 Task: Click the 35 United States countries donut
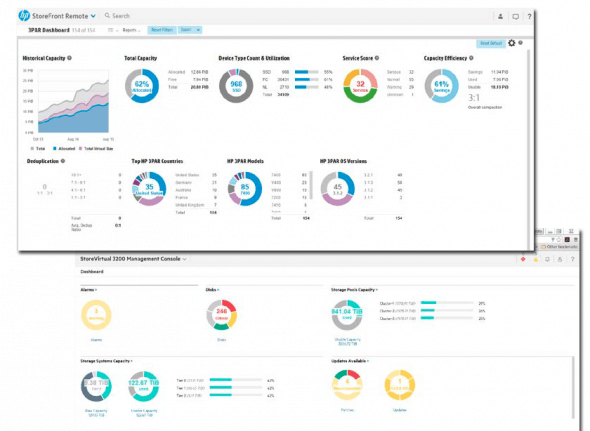(149, 189)
